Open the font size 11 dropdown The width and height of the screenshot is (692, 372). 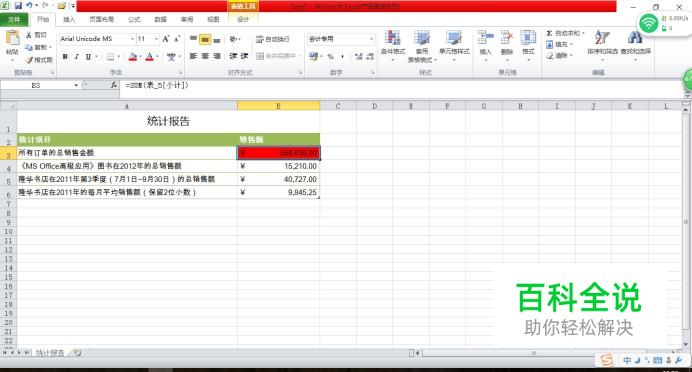click(156, 39)
